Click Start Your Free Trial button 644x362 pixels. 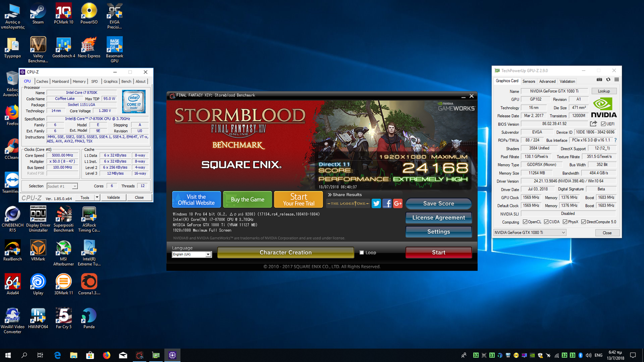click(298, 200)
